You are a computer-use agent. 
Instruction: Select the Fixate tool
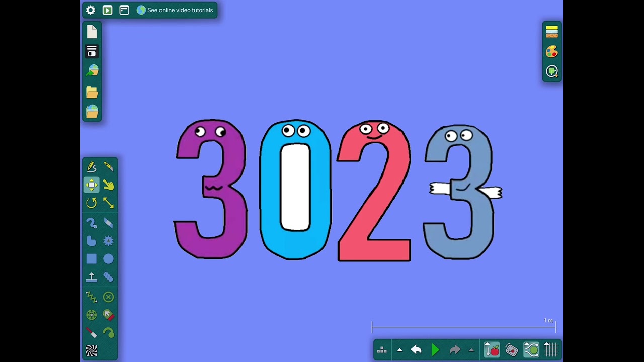click(x=108, y=297)
